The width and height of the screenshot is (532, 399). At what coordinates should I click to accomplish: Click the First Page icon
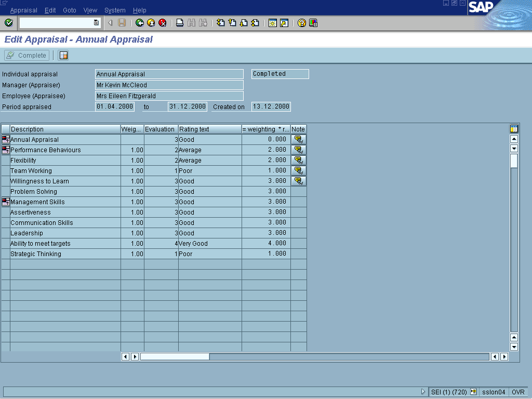coord(220,23)
